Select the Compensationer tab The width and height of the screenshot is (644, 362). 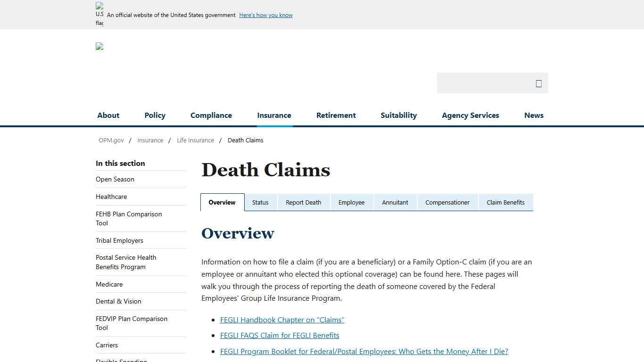447,202
